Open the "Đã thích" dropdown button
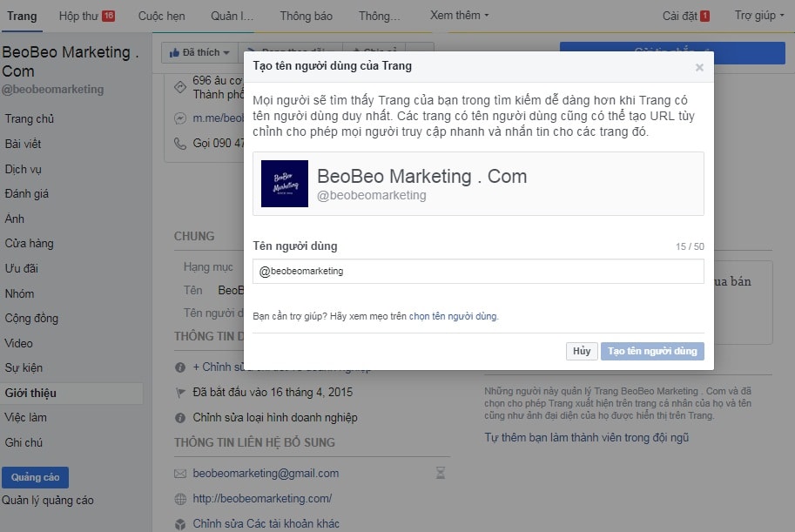Screen dimensions: 795x532 200,53
